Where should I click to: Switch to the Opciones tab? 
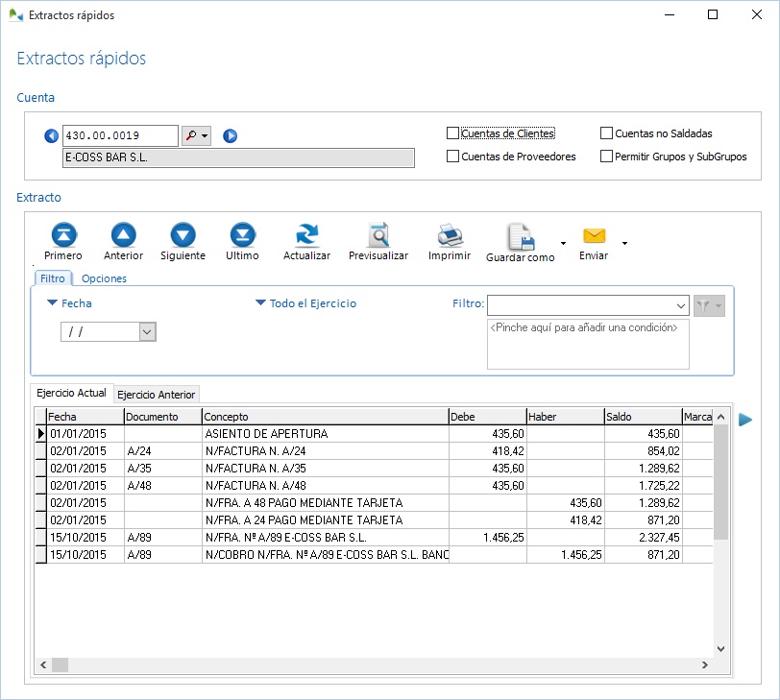tap(104, 278)
